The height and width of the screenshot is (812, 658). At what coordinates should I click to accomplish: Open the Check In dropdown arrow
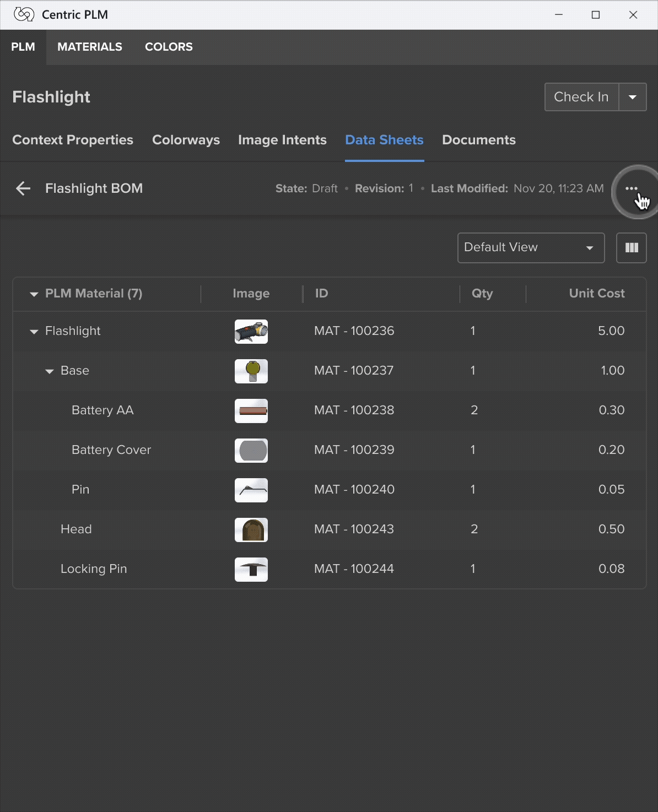[x=633, y=97]
